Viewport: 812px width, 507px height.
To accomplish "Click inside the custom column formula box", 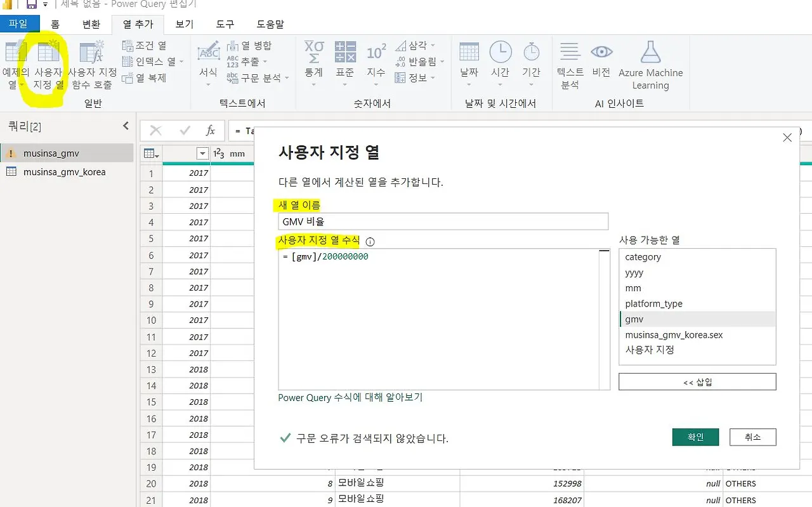I will [438, 319].
